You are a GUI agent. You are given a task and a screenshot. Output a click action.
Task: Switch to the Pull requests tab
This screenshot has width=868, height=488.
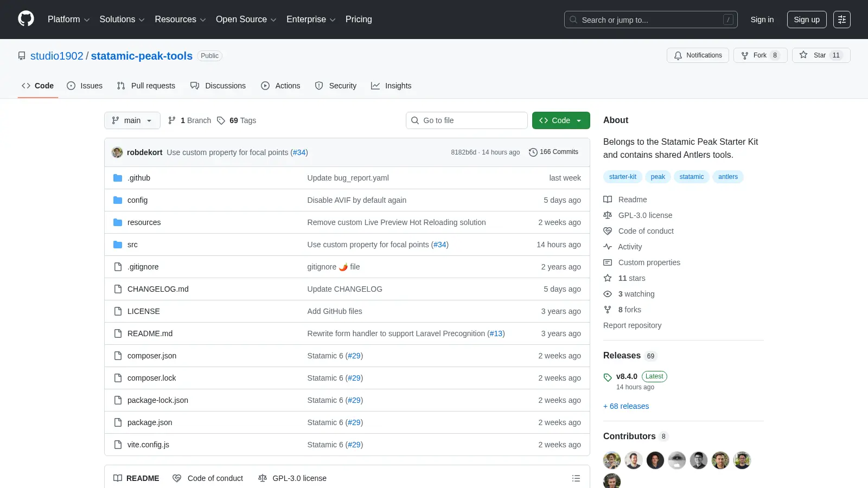(x=146, y=86)
